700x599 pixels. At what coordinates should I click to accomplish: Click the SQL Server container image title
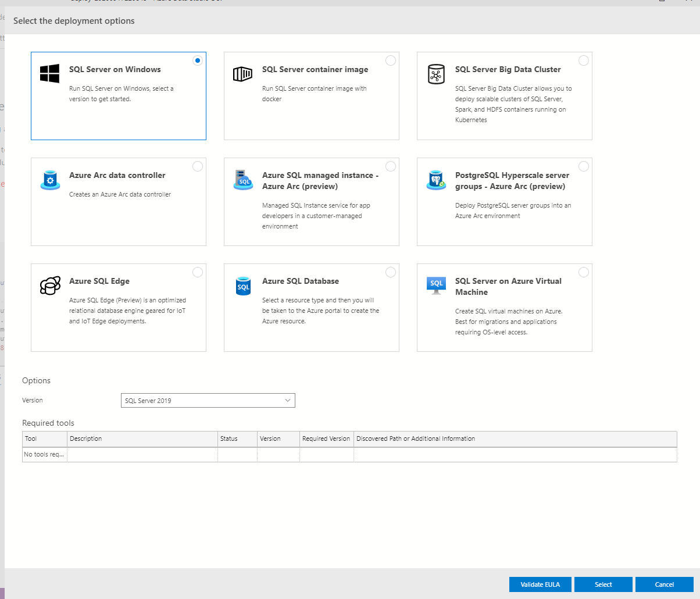tap(315, 69)
